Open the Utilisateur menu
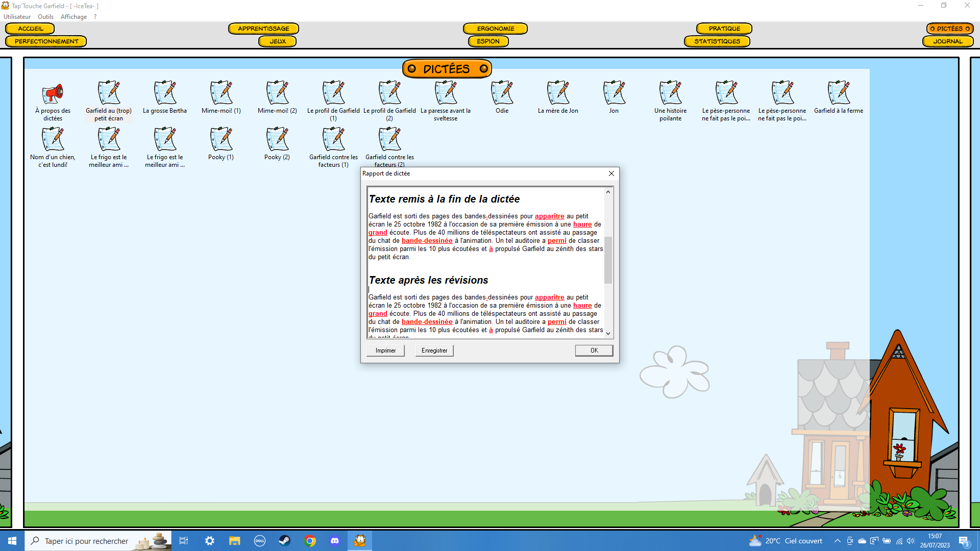The height and width of the screenshot is (551, 980). click(17, 17)
